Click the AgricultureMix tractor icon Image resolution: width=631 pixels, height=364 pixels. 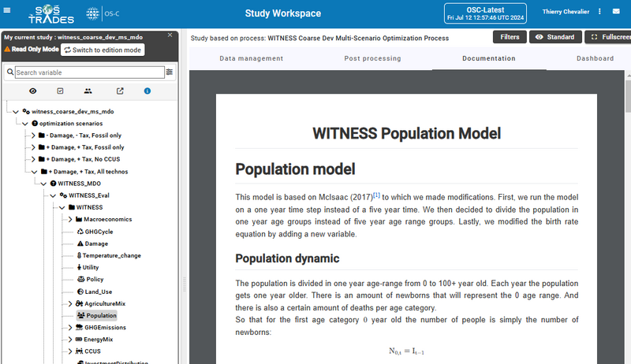[x=80, y=303]
